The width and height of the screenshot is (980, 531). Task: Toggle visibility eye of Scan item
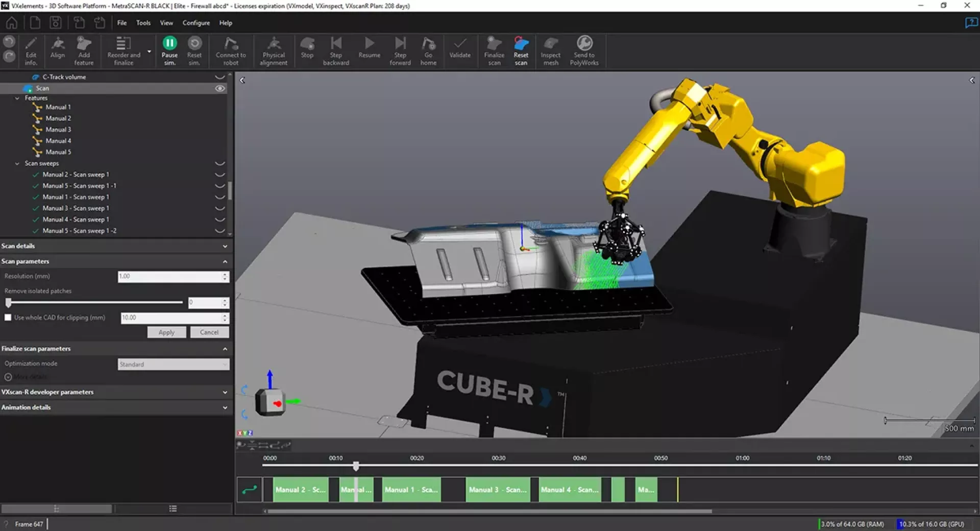[220, 88]
